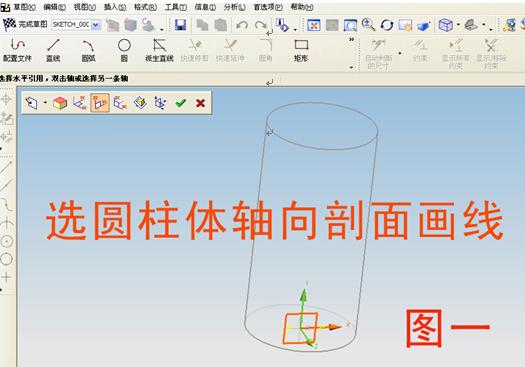525x367 pixels.
Task: Click the grayed-out Copy icon beside Save
Action: click(202, 25)
